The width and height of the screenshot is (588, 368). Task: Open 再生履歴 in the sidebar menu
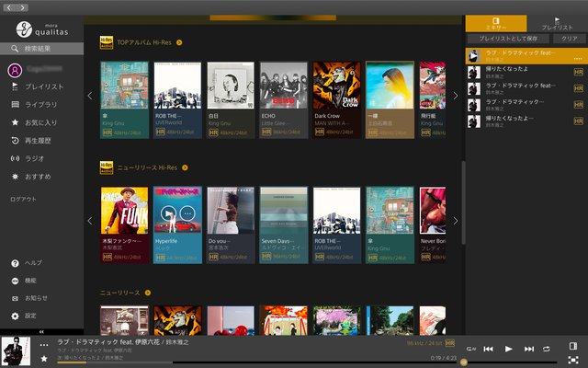(38, 141)
